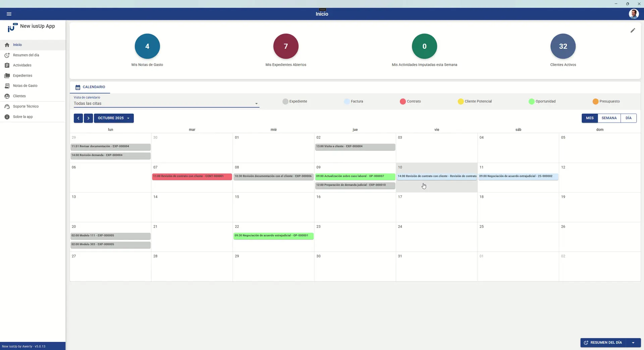
Task: Open the hamburger menu icon
Action: click(x=9, y=14)
